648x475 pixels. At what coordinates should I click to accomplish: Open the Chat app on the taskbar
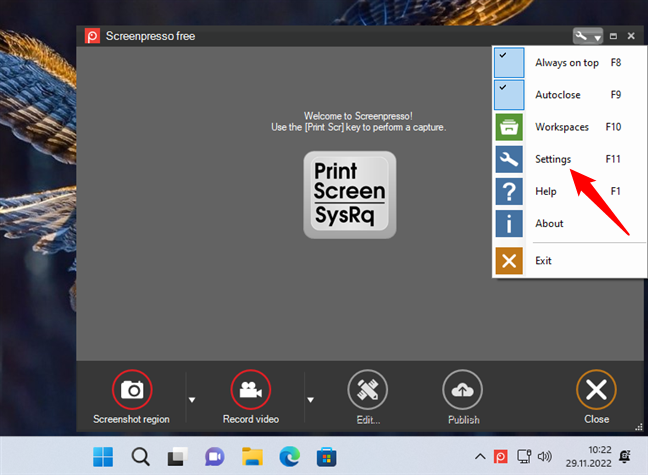214,457
